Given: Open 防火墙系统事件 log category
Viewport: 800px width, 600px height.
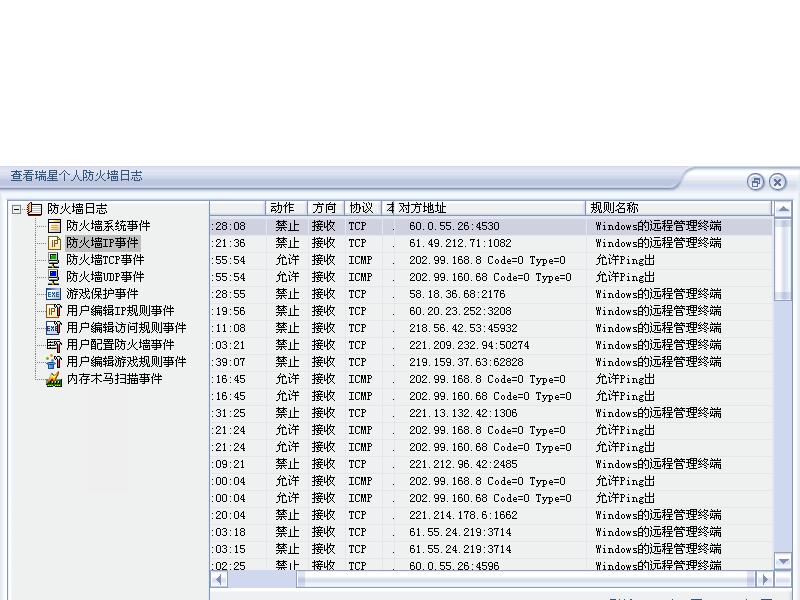Looking at the screenshot, I should point(108,226).
